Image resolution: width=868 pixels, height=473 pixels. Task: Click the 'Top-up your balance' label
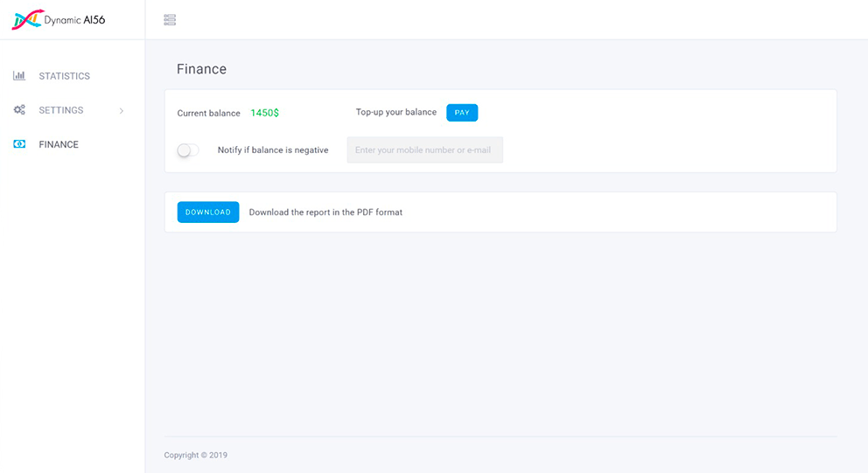pyautogui.click(x=395, y=112)
